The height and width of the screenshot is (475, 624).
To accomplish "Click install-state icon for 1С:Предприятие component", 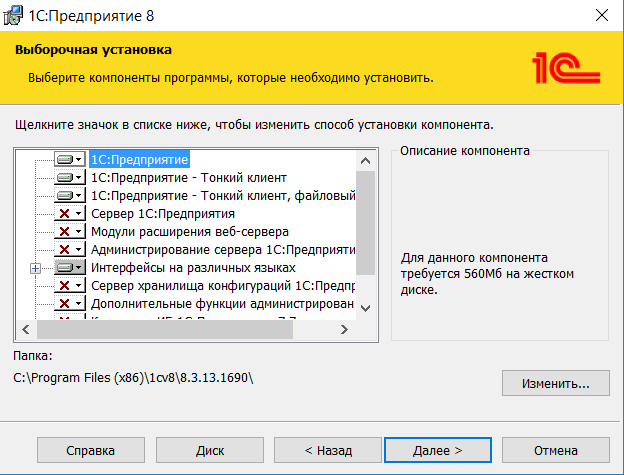I will click(69, 159).
